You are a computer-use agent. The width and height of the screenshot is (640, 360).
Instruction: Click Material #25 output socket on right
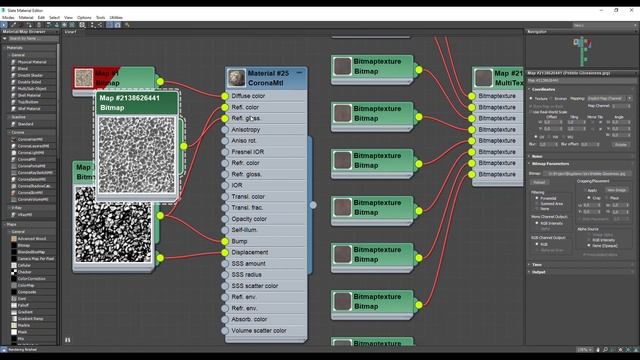(313, 205)
